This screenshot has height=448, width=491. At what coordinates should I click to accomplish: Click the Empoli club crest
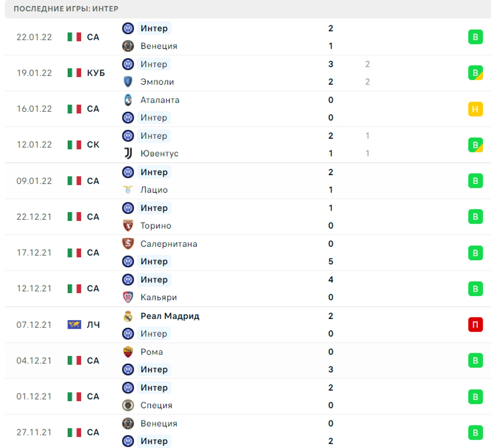(x=128, y=82)
